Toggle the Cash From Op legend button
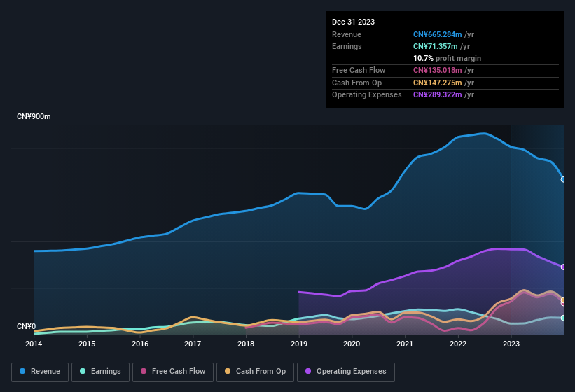Image resolution: width=575 pixels, height=392 pixels. (255, 372)
